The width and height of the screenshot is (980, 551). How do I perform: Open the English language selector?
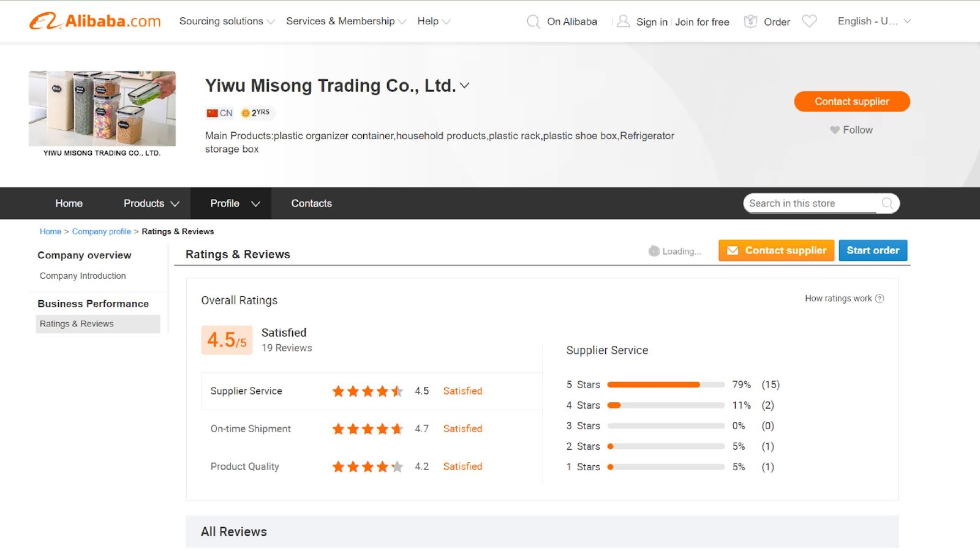click(874, 21)
